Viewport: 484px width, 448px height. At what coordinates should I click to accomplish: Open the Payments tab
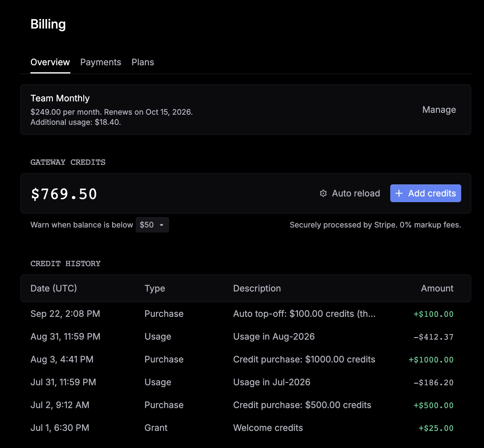[101, 62]
